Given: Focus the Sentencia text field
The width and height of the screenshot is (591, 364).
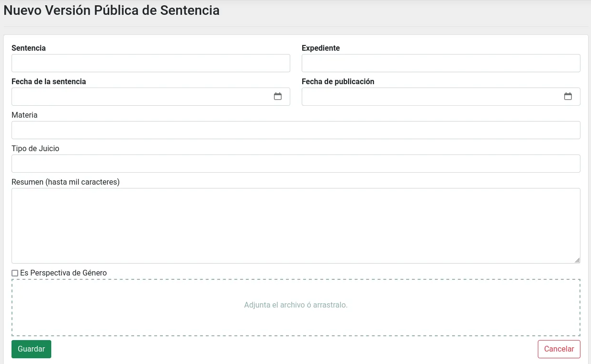Looking at the screenshot, I should tap(150, 63).
